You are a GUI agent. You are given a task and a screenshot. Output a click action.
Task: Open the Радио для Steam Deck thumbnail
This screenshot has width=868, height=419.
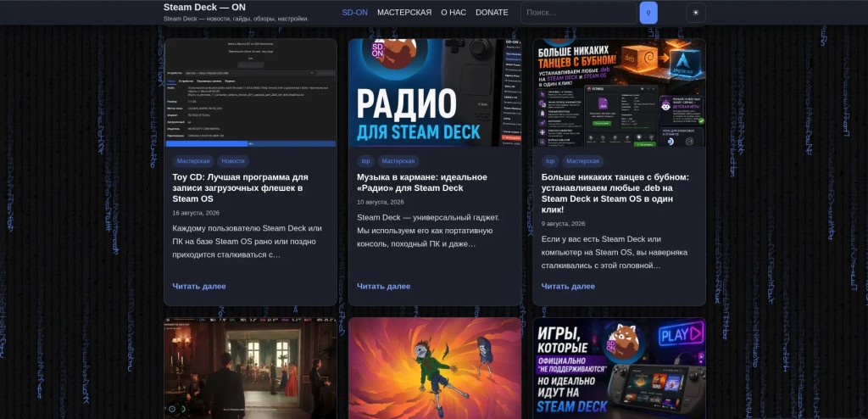(435, 92)
